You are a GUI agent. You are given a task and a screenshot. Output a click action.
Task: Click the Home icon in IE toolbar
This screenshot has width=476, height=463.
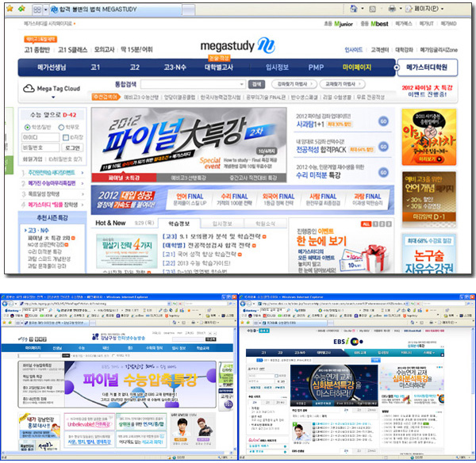354,9
